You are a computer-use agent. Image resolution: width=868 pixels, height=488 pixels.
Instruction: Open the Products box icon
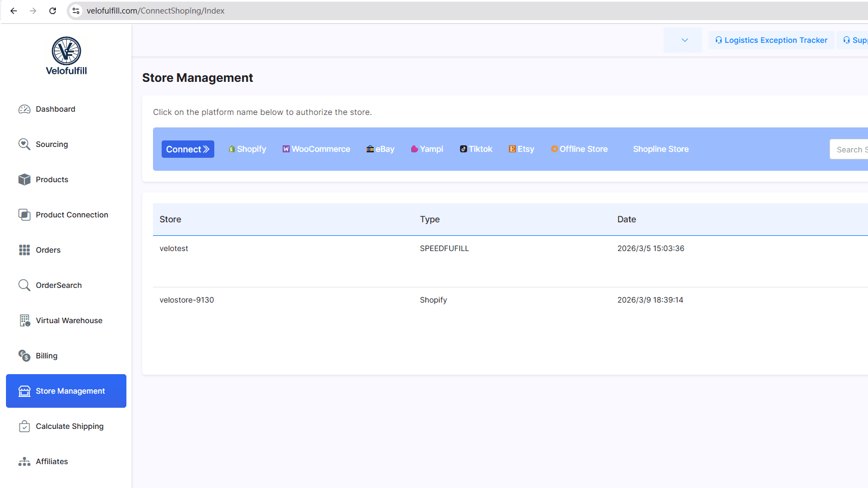click(x=24, y=179)
